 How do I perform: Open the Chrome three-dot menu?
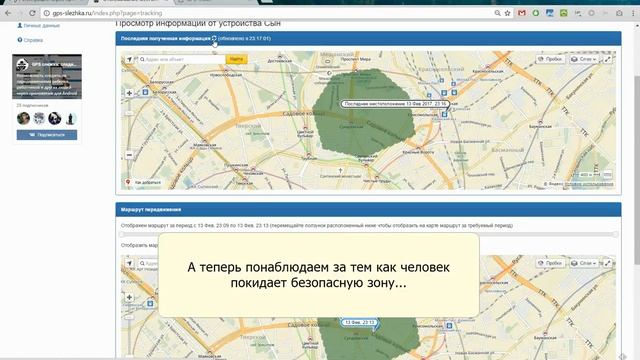coord(633,13)
